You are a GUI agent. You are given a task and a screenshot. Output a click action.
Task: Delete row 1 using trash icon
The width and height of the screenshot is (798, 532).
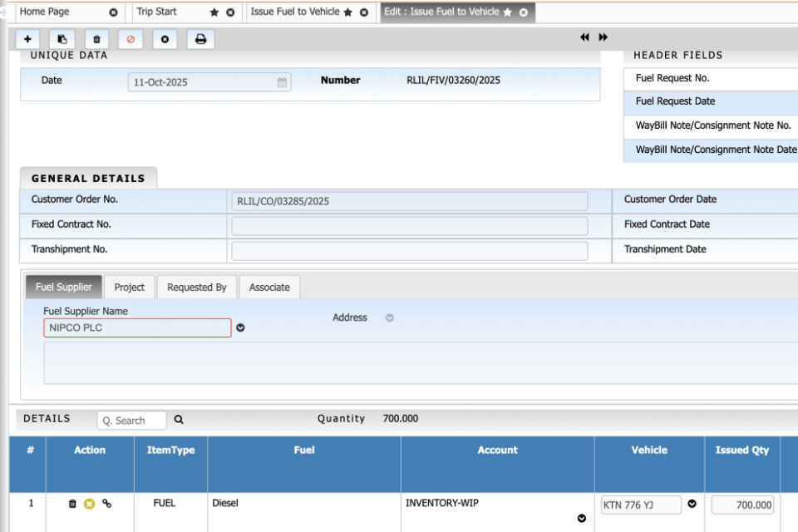point(72,504)
